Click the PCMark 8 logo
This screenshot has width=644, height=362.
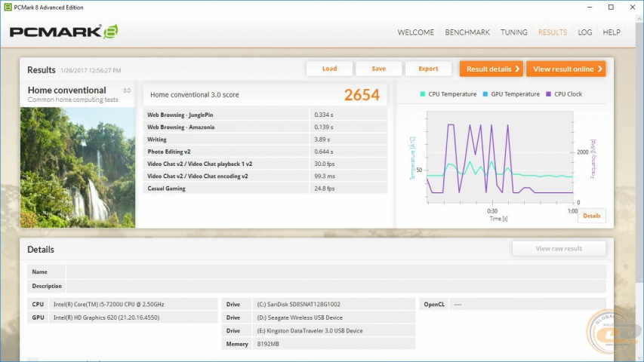coord(63,32)
